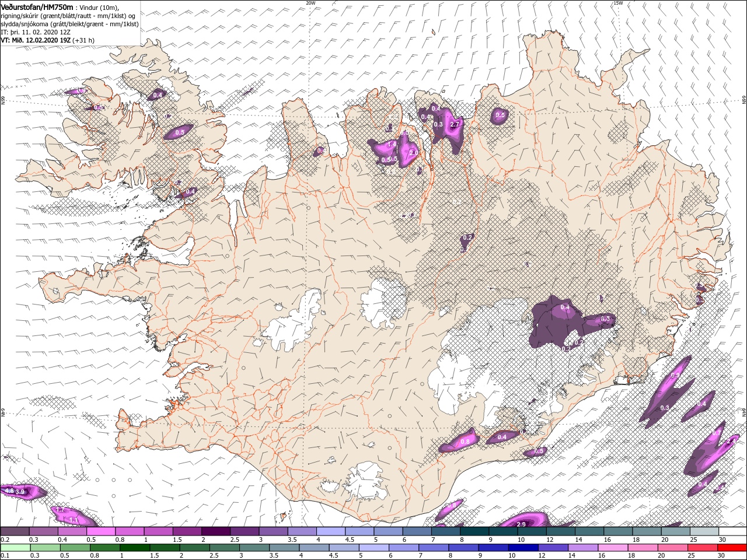Pick the pale grey snow swatch for 25–30 mm
Viewport: 747px width, 560px height.
[704, 531]
